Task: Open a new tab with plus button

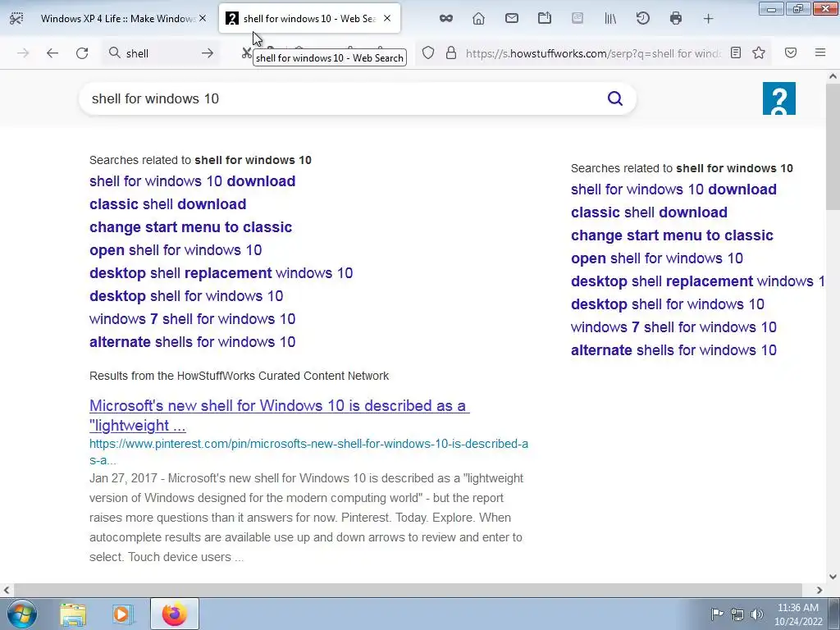Action: pos(708,19)
